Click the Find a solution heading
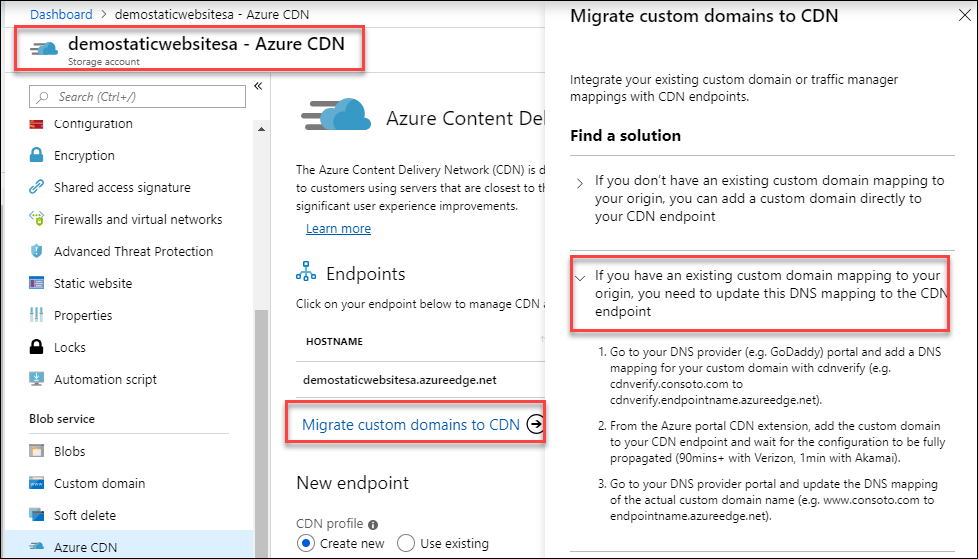This screenshot has width=978, height=559. tap(625, 135)
